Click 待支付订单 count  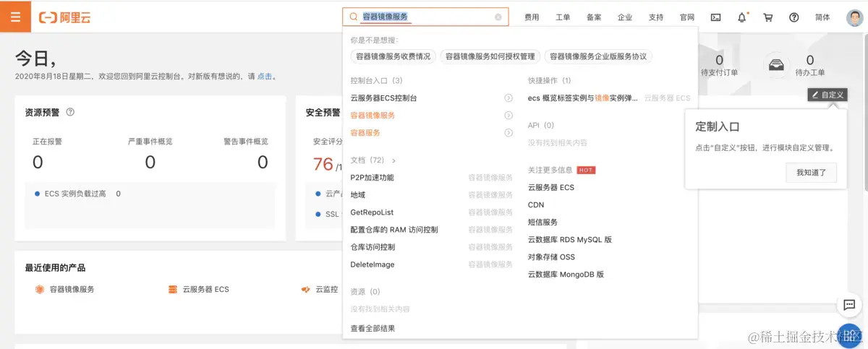click(x=719, y=60)
